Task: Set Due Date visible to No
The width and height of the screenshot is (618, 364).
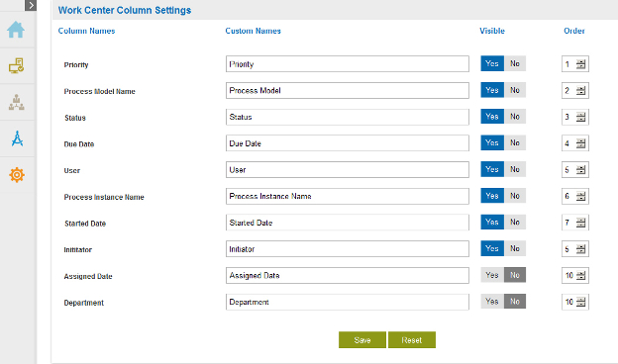Action: click(515, 142)
